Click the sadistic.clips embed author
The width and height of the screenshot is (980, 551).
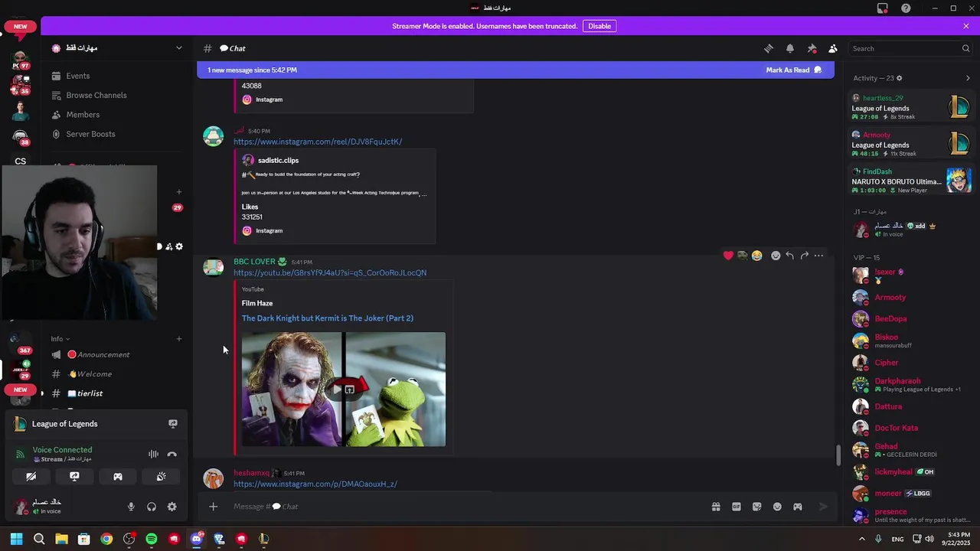pos(279,160)
